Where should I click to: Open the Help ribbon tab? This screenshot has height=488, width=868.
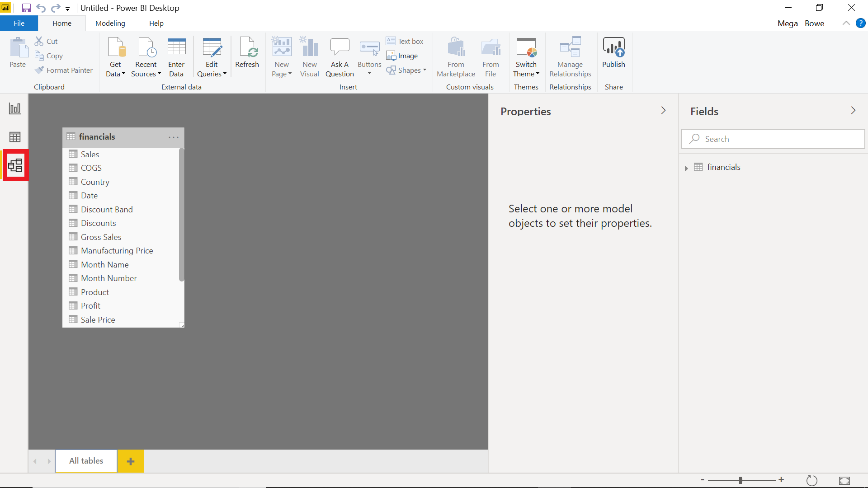[156, 23]
